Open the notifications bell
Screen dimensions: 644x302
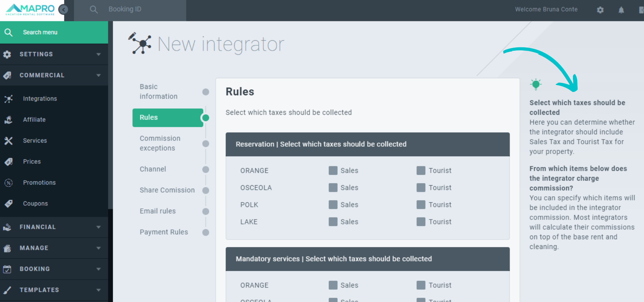point(621,10)
